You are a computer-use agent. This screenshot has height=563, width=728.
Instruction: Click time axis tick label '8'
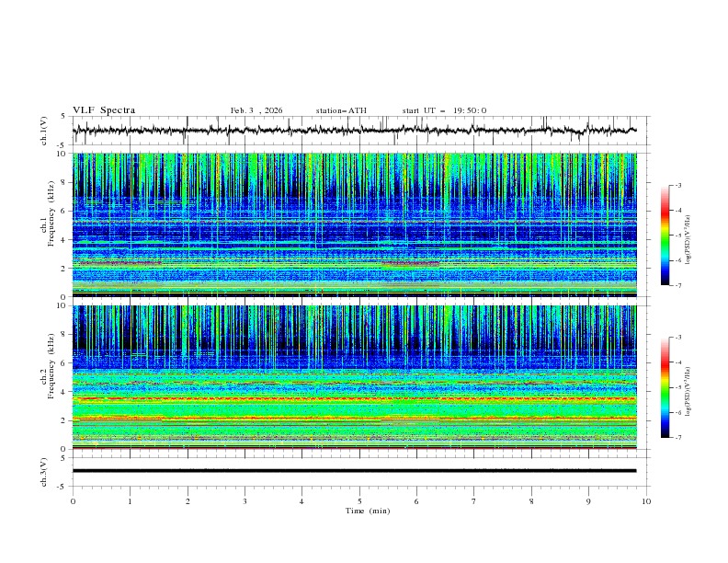[x=531, y=501]
